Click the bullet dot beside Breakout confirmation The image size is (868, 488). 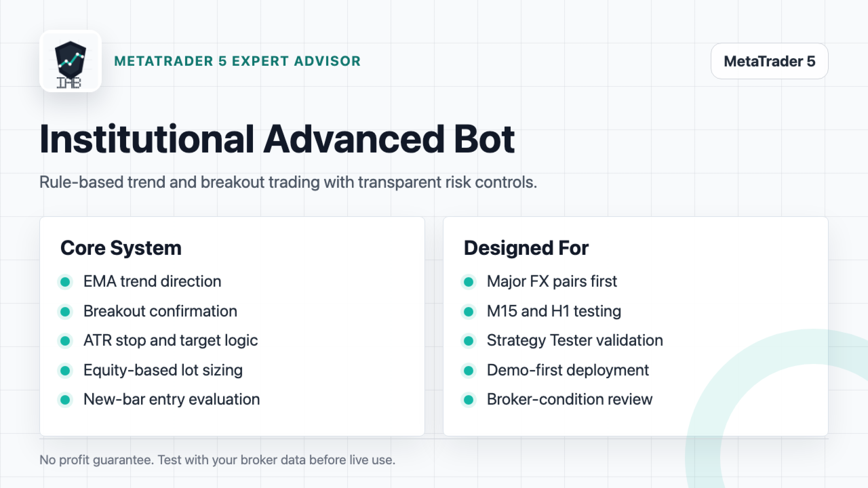[65, 312]
